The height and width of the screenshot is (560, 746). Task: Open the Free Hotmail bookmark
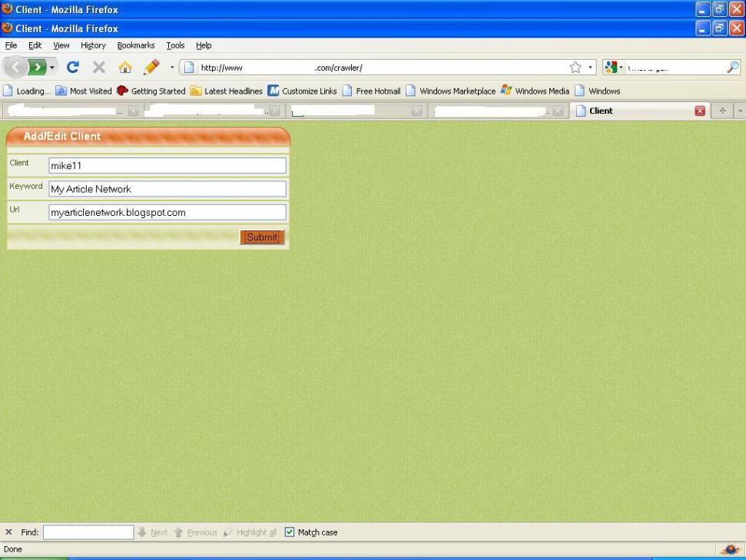point(372,91)
